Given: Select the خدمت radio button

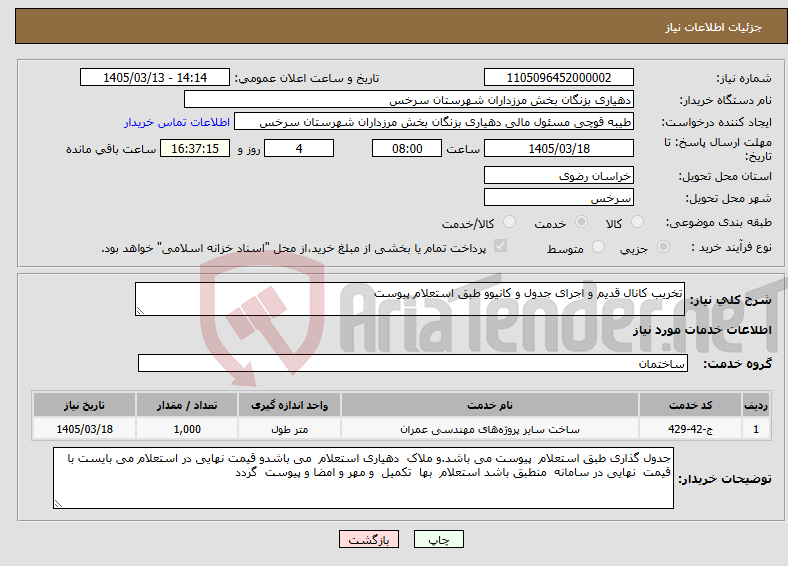Looking at the screenshot, I should pos(581,222).
